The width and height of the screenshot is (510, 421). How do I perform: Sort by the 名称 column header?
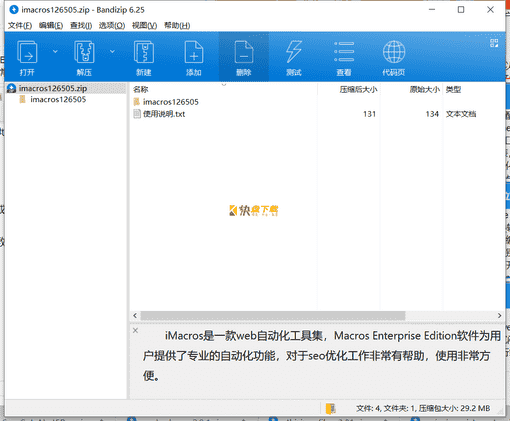pyautogui.click(x=141, y=89)
